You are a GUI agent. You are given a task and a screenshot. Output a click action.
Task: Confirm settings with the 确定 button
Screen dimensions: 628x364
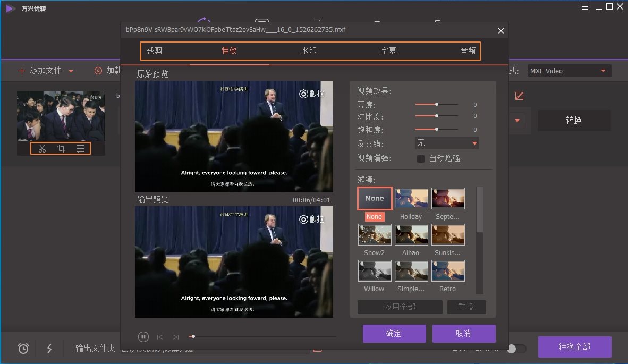click(x=394, y=333)
